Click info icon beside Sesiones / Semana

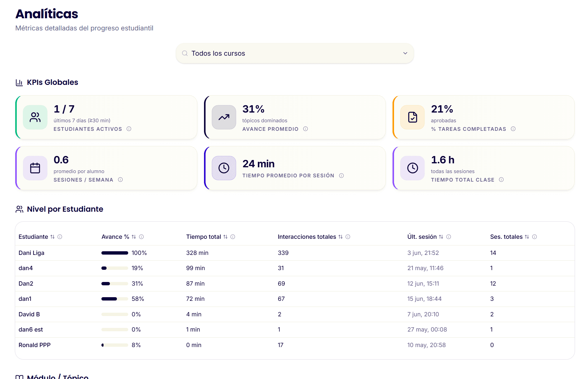[x=120, y=180]
